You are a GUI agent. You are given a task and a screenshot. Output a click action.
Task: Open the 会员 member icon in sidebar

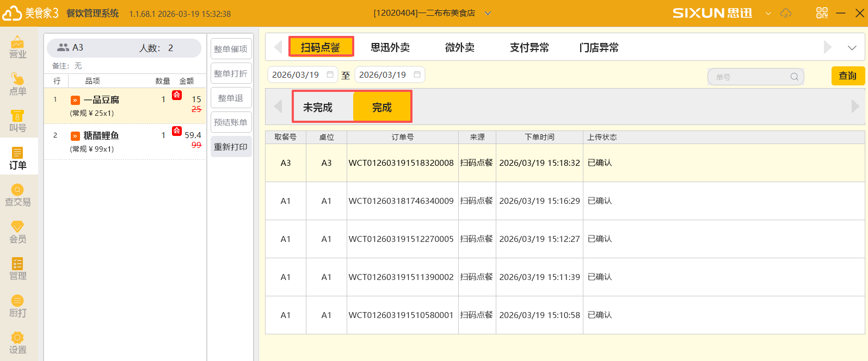[x=17, y=232]
